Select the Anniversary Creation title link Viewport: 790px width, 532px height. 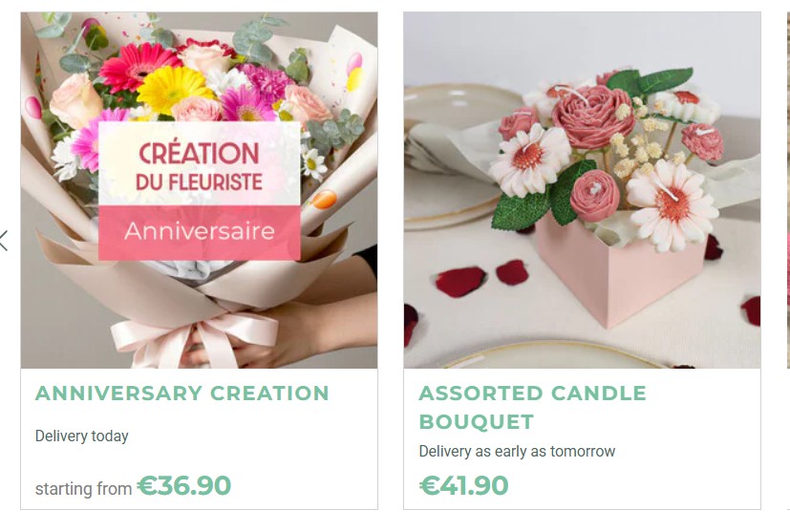point(181,393)
